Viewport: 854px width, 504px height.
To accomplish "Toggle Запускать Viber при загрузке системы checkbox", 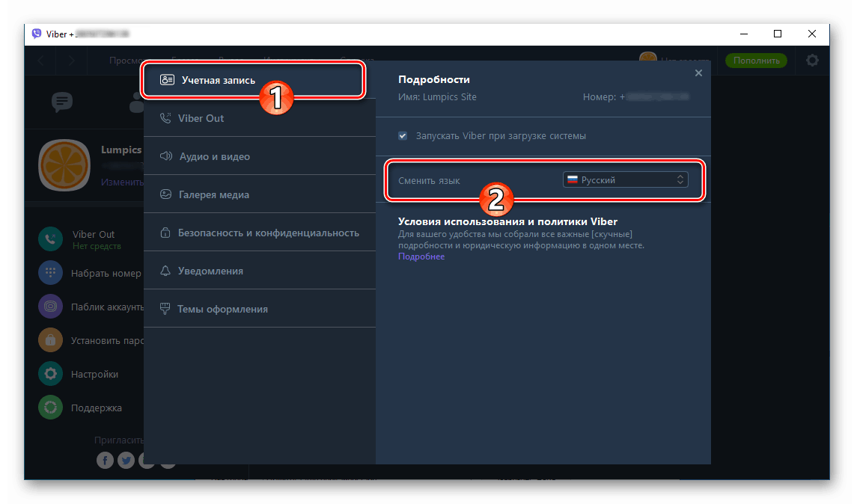I will pyautogui.click(x=403, y=135).
